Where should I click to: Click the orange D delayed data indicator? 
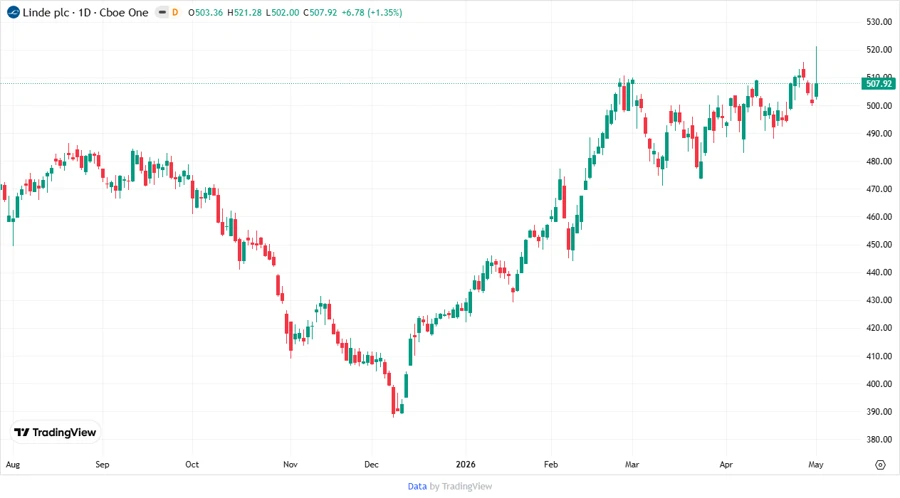coord(176,12)
